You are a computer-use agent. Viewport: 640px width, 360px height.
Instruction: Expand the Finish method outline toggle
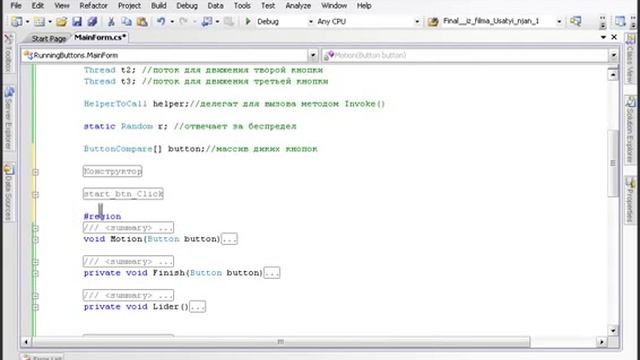[x=36, y=273]
